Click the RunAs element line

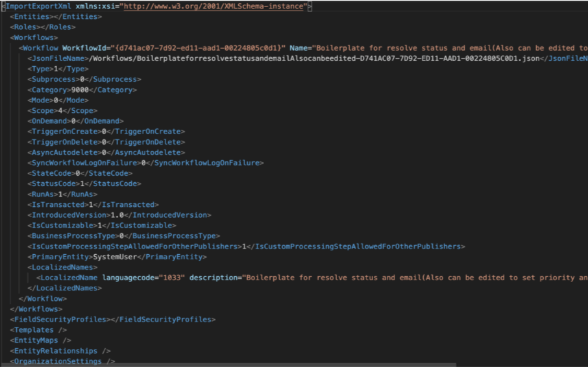pos(62,195)
